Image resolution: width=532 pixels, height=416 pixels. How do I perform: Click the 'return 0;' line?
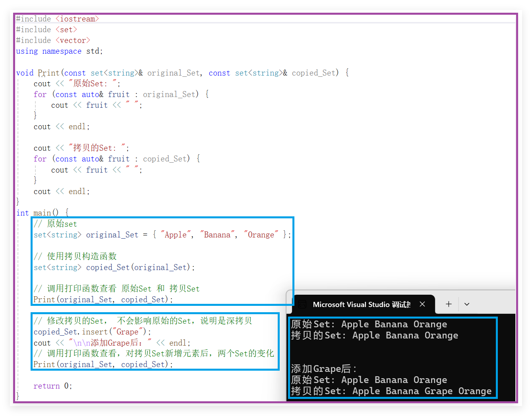(52, 386)
